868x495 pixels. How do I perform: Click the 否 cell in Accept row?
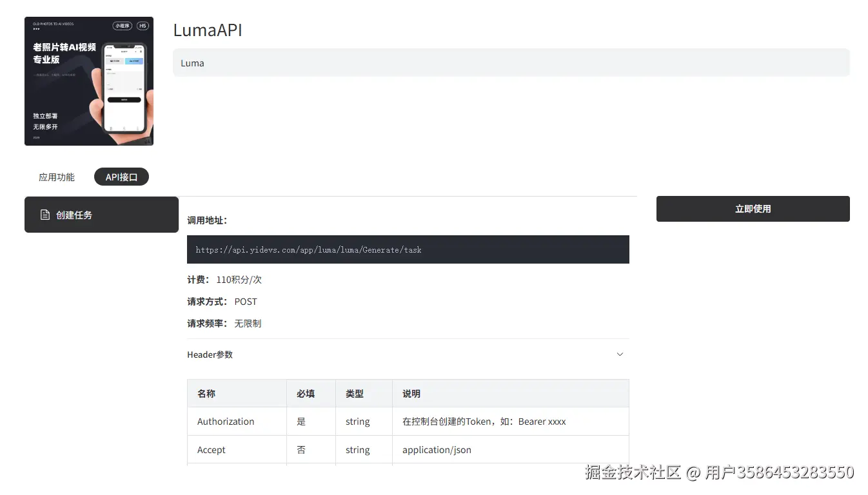(311, 450)
